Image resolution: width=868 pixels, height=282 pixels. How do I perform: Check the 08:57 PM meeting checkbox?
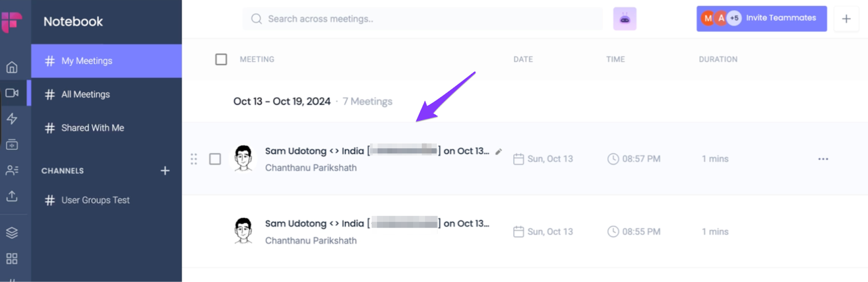pos(215,159)
